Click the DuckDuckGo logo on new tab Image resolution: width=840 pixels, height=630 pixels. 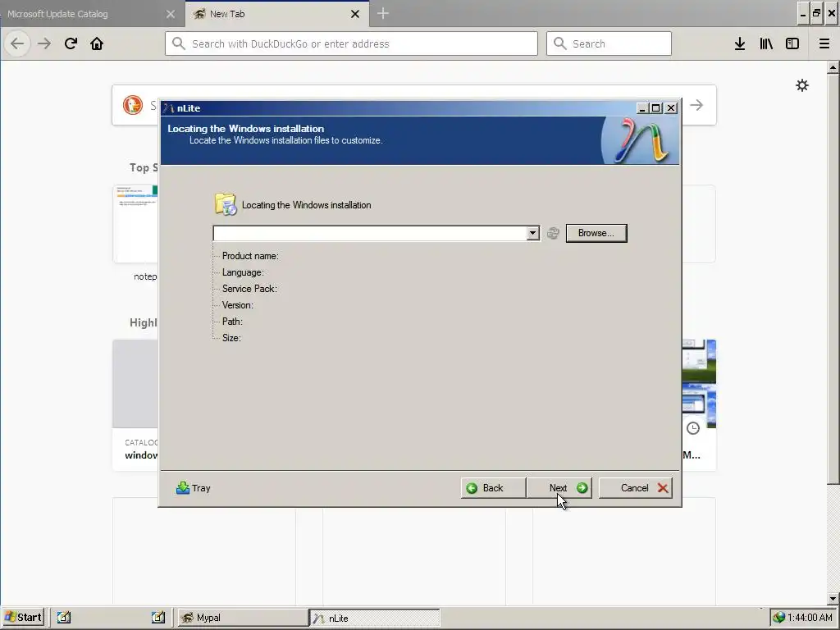(132, 105)
